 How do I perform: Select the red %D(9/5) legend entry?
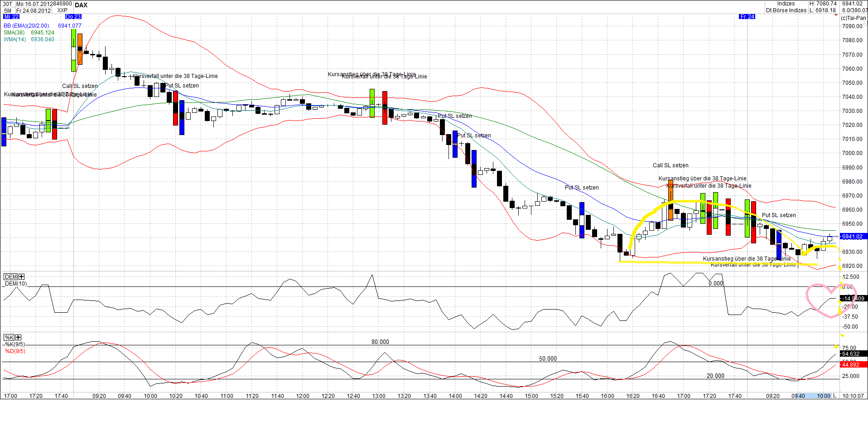coord(15,351)
